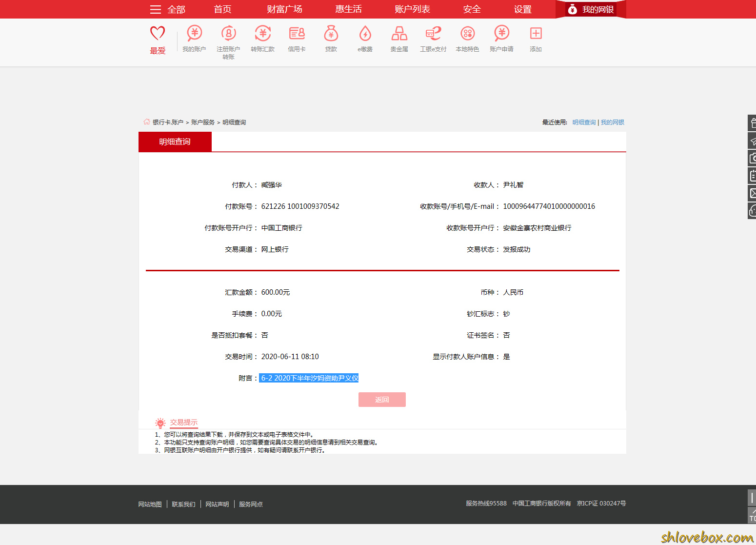Click the envelope icon in right sidebar
Viewport: 756px width, 545px height.
752,193
